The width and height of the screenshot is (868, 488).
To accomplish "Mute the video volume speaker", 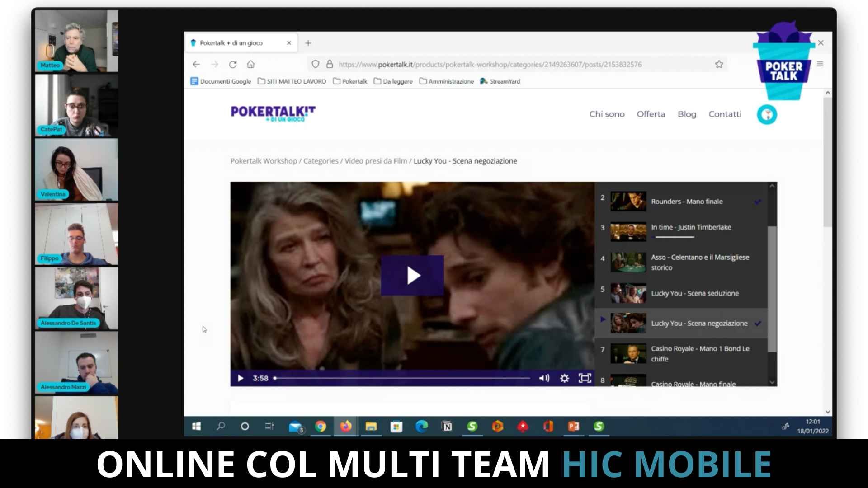I will (x=544, y=378).
